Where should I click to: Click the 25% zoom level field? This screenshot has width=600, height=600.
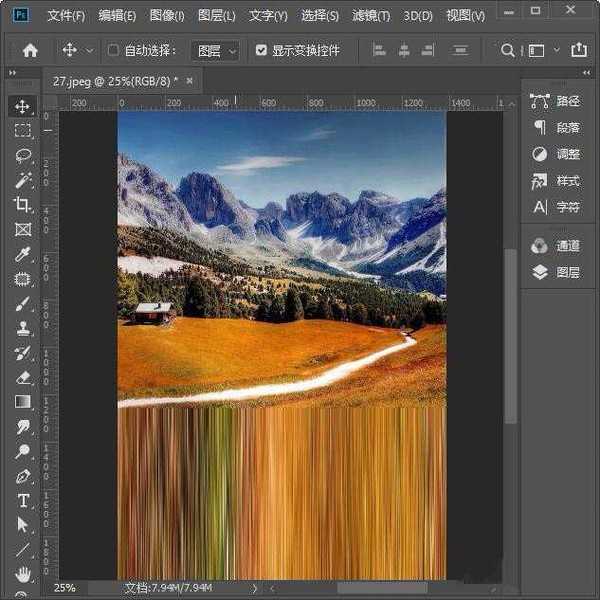tap(64, 588)
